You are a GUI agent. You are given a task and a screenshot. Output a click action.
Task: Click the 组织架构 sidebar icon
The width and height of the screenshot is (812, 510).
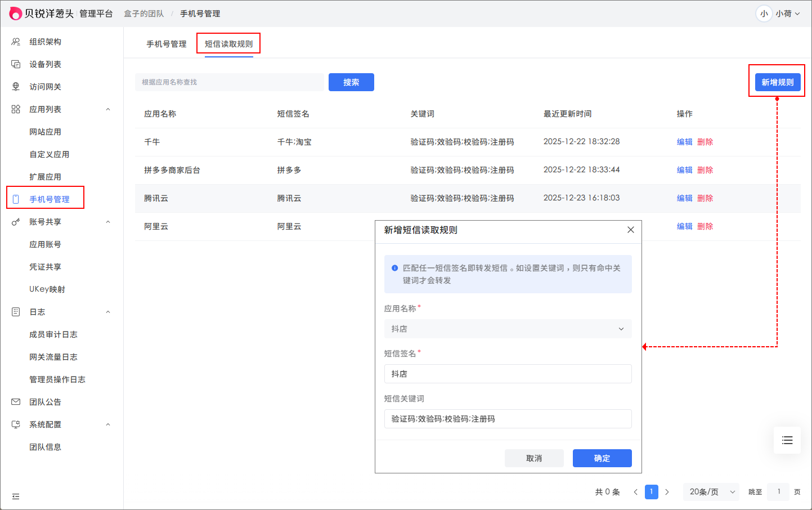[x=16, y=42]
